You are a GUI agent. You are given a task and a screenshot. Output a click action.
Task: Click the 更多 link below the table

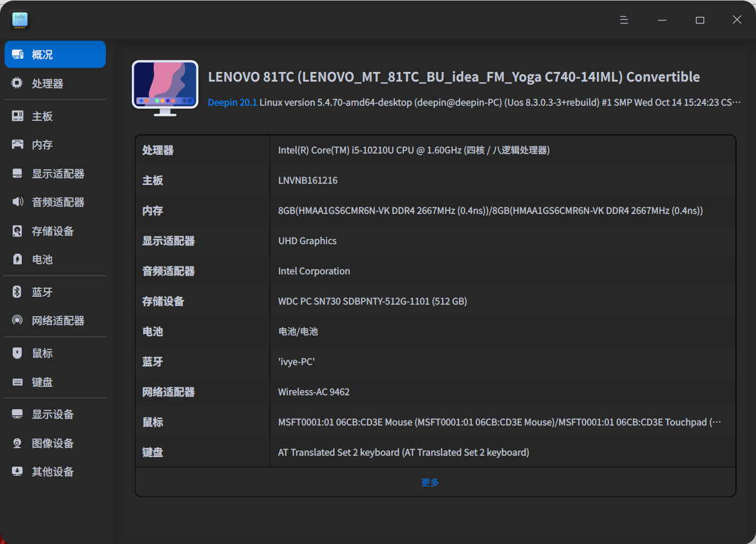430,482
